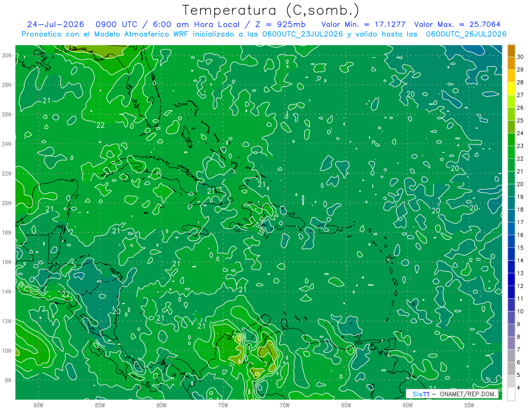Click the '18' label on color scale

click(x=520, y=210)
